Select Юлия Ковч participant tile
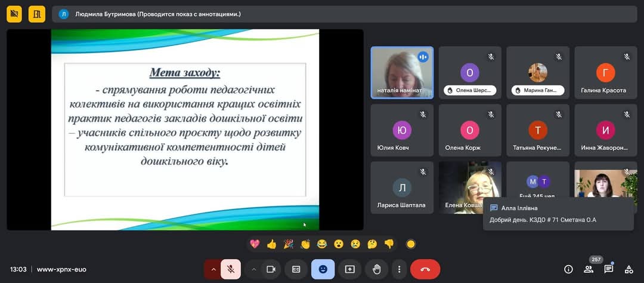The width and height of the screenshot is (644, 283). [x=401, y=133]
